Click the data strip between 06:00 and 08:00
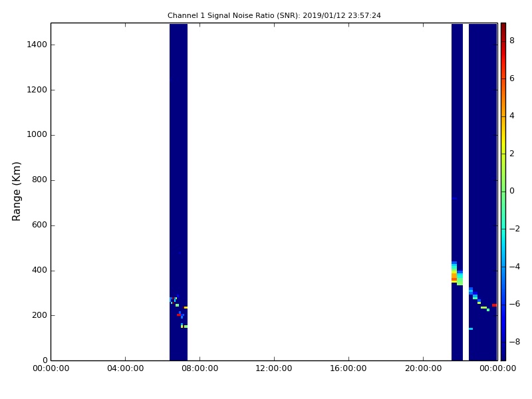This screenshot has width=532, height=399. pyautogui.click(x=178, y=192)
